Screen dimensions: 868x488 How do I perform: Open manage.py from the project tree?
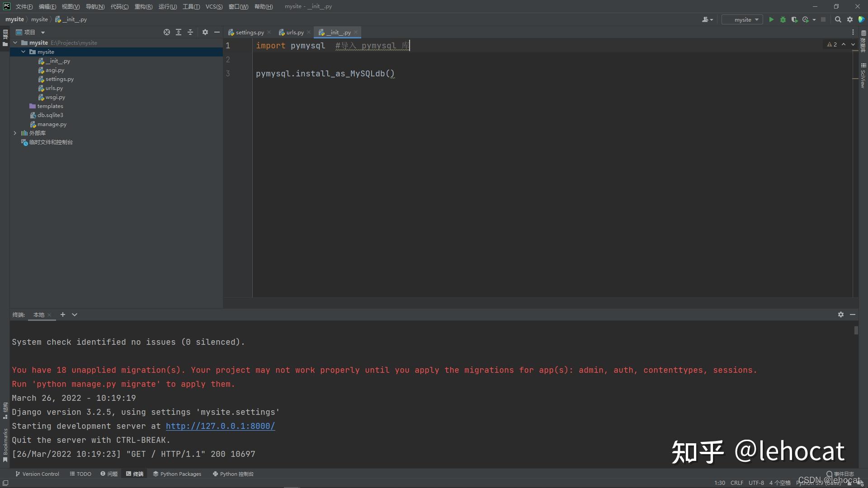[52, 124]
